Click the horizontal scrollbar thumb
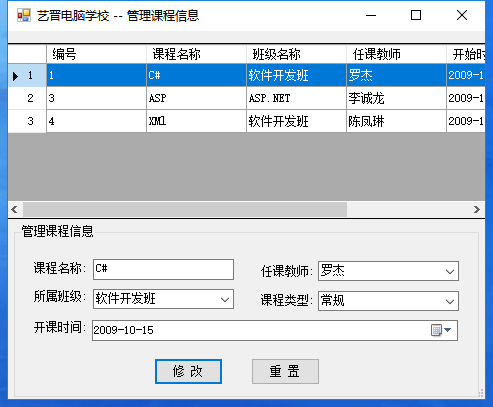 point(185,210)
